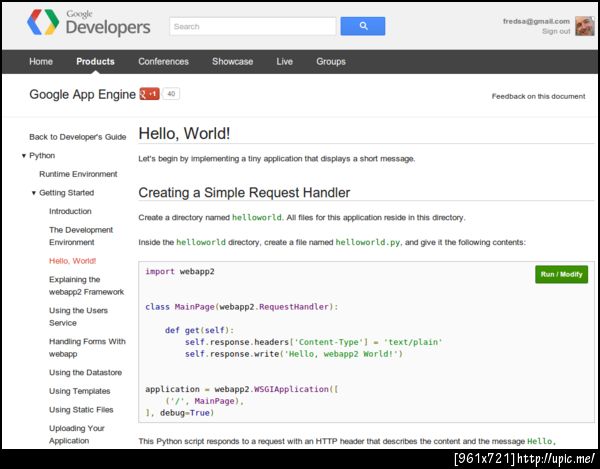Viewport: 600px width, 469px height.
Task: Click the response.write Hello code line
Action: coord(293,354)
